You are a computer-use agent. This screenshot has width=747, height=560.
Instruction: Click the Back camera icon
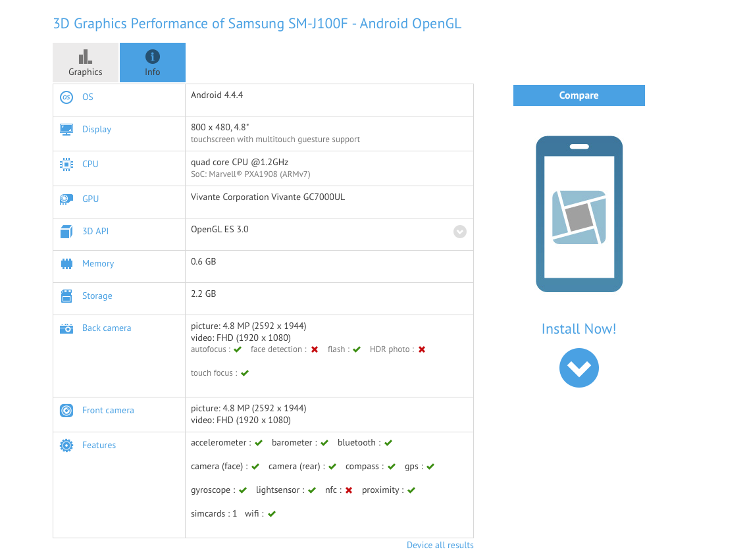pyautogui.click(x=66, y=328)
